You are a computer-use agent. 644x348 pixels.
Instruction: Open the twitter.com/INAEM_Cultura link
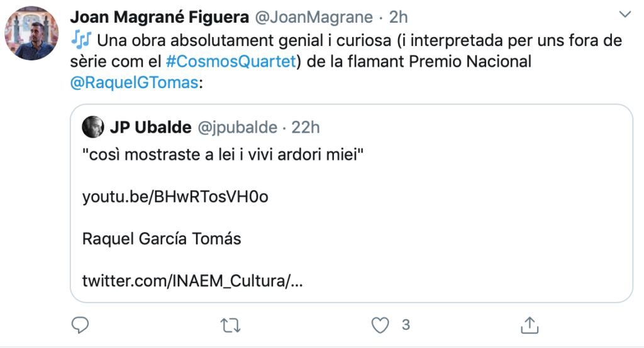click(193, 280)
